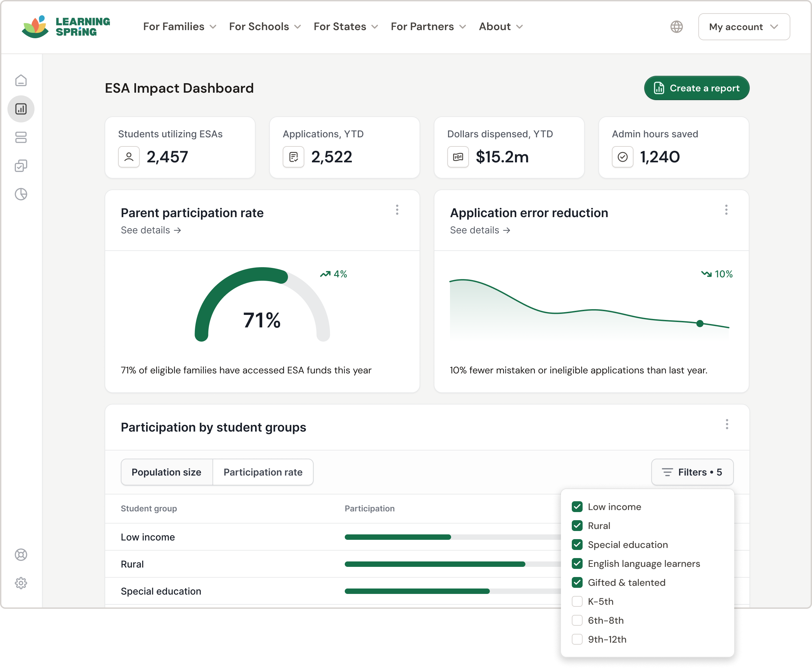812x669 pixels.
Task: Check the 9th-12th filter option
Action: click(x=577, y=639)
